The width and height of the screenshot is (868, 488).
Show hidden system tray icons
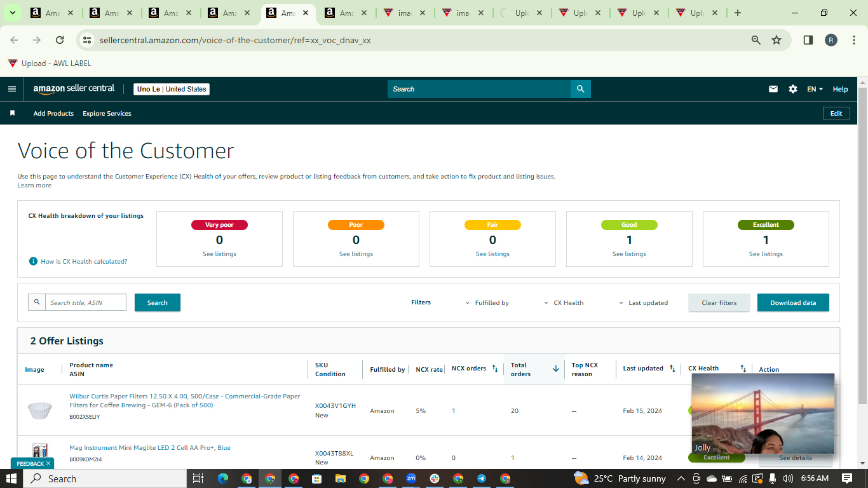(681, 478)
